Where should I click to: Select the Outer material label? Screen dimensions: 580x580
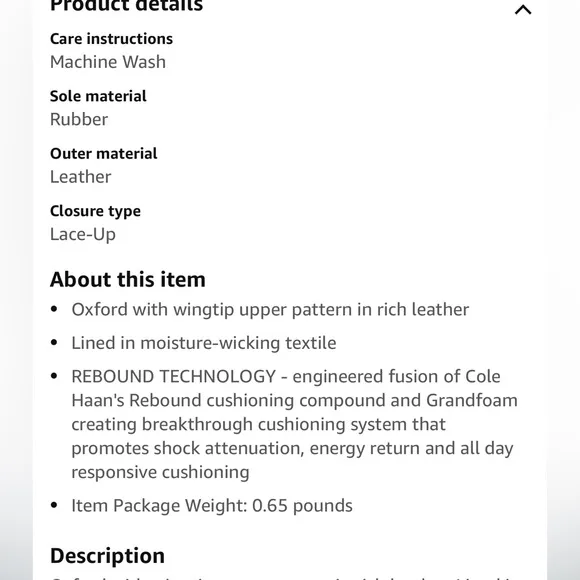pos(104,154)
